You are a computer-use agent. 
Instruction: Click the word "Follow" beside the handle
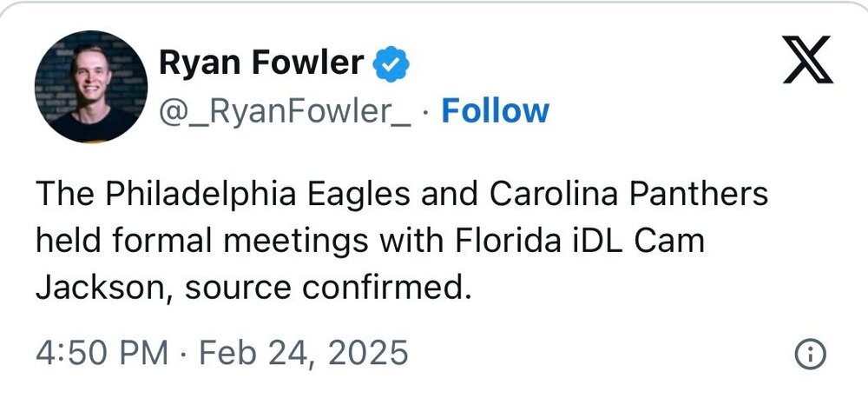495,111
